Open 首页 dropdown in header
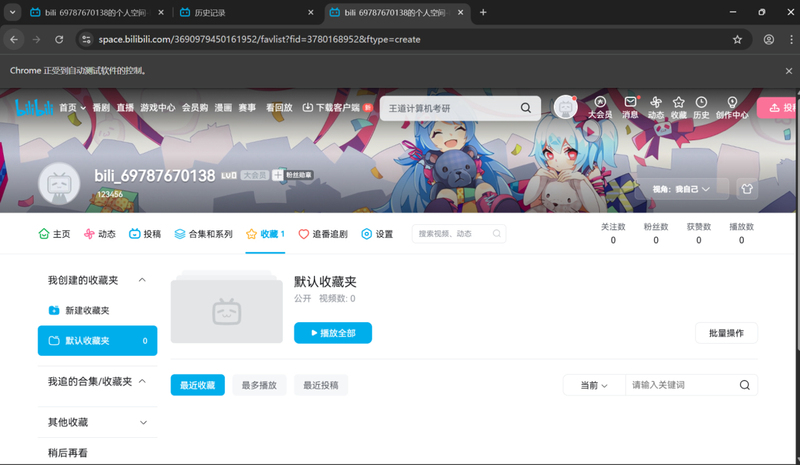The image size is (800, 465). tap(72, 108)
